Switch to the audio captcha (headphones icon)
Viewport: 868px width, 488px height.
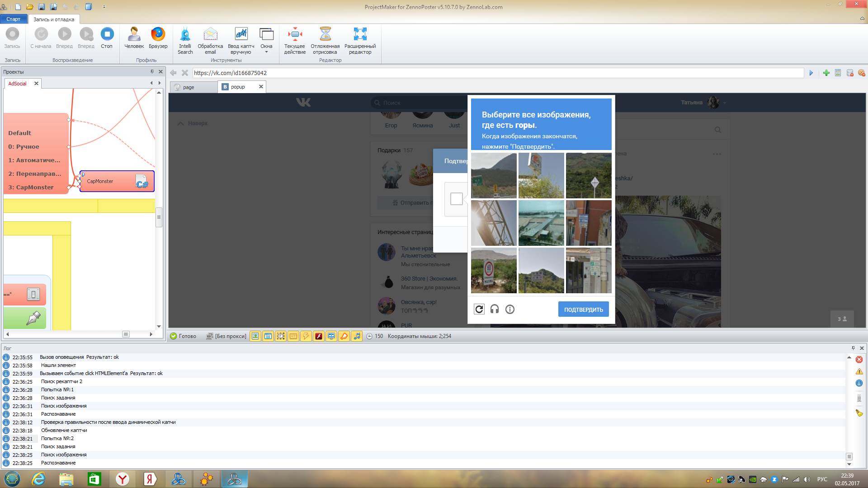(495, 310)
